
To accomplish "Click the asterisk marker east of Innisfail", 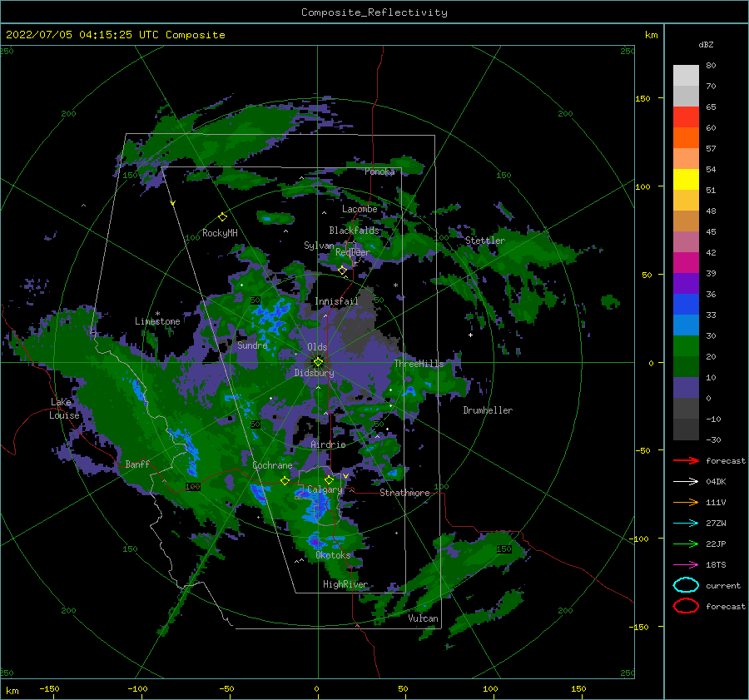I will [395, 285].
